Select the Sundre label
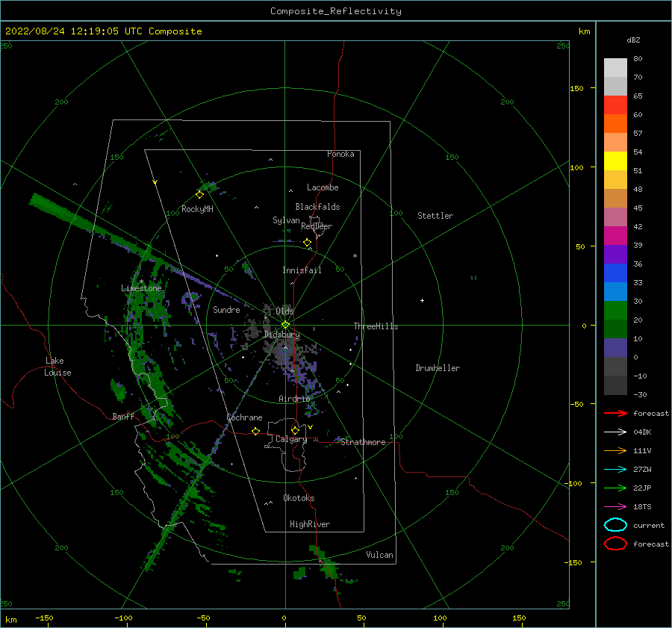The width and height of the screenshot is (672, 628). click(226, 310)
